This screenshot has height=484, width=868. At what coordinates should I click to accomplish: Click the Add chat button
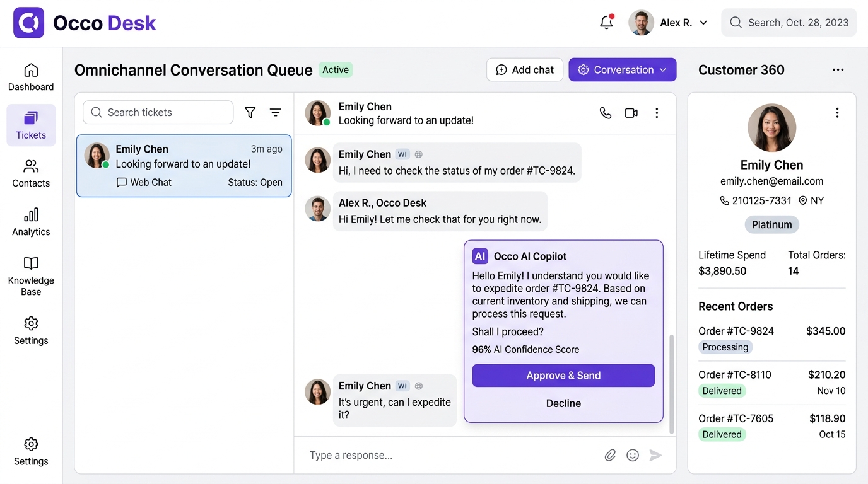525,70
